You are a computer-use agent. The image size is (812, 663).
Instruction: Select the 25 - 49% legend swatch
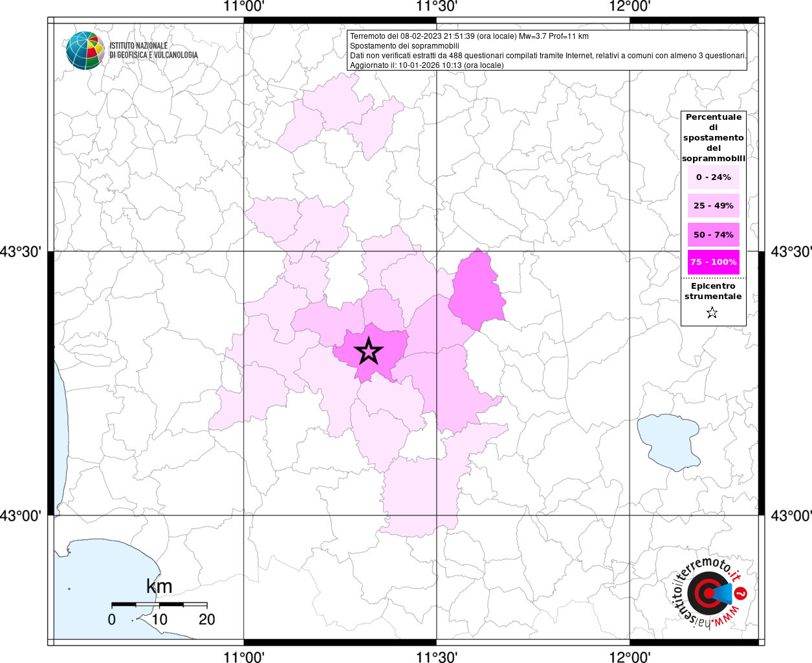[x=714, y=205]
